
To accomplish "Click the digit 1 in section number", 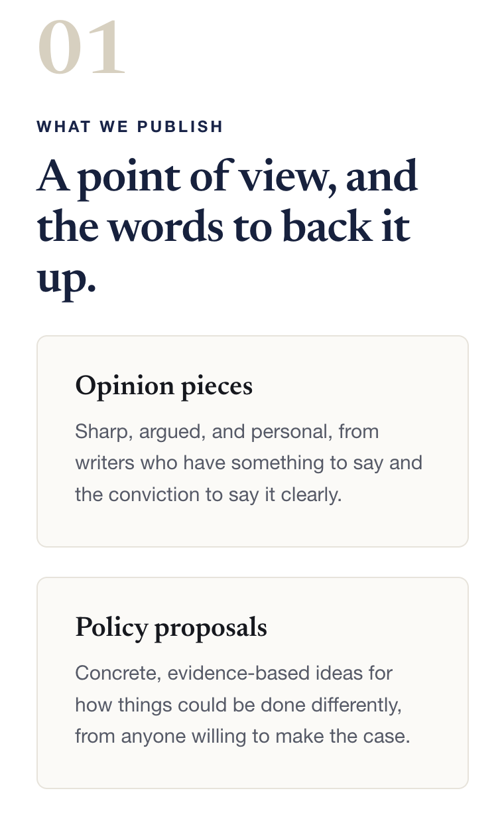I will (x=107, y=48).
